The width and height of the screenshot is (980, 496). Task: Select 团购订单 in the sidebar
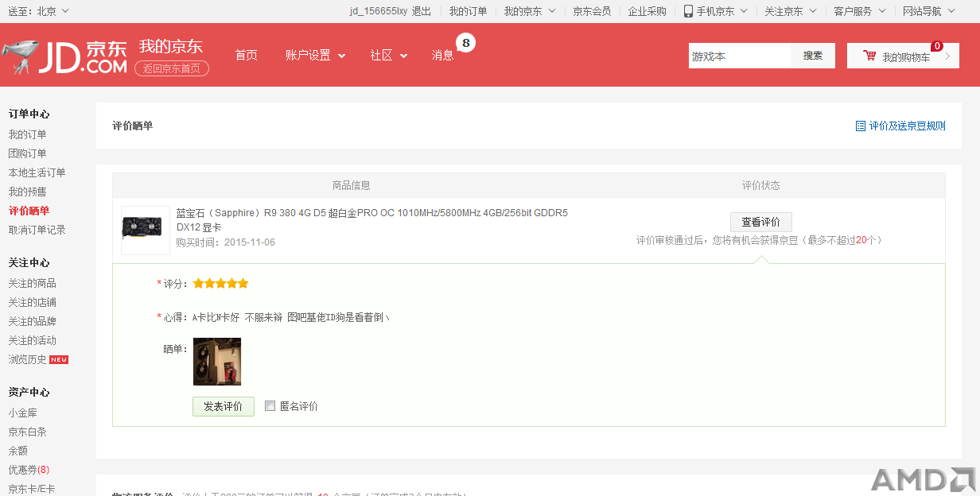click(x=27, y=153)
